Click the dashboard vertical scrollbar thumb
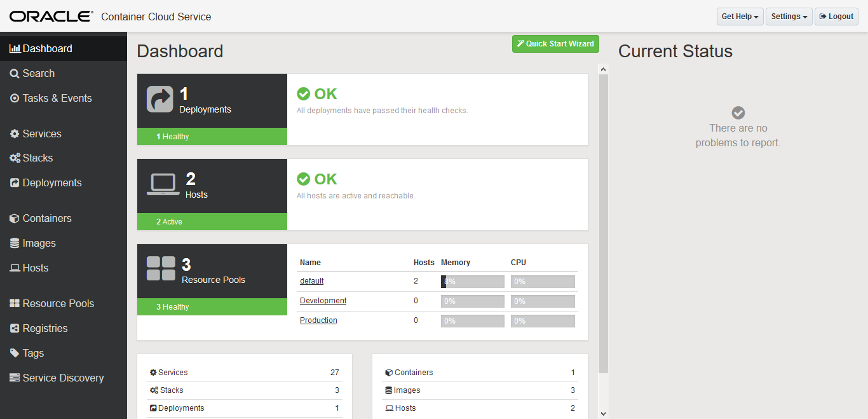The width and height of the screenshot is (868, 419). (x=603, y=224)
